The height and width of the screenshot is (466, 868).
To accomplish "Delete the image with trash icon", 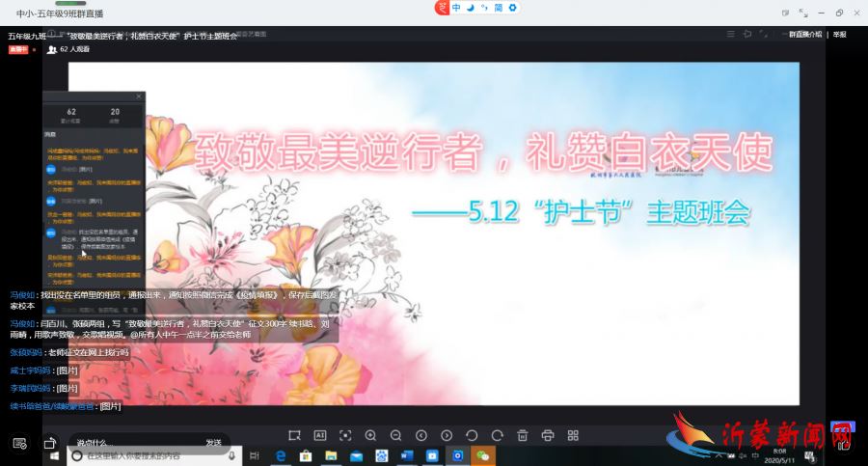I will pyautogui.click(x=522, y=435).
